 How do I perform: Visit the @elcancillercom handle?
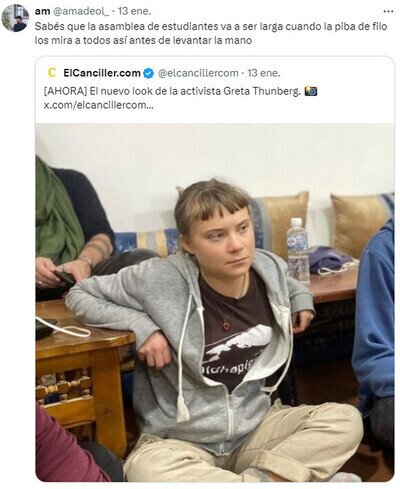click(198, 73)
